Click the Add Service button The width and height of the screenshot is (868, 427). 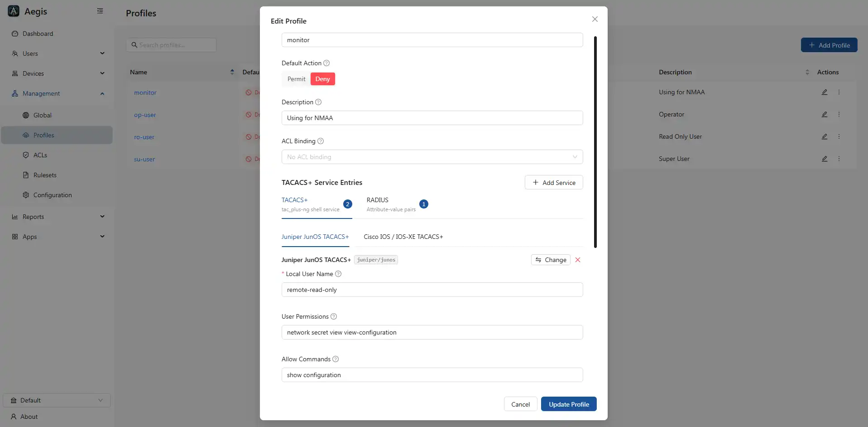pos(554,183)
